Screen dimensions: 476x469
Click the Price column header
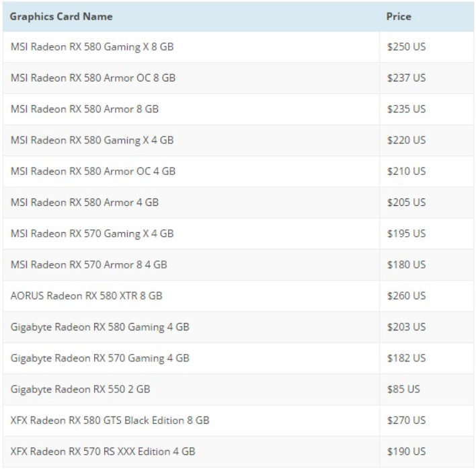click(399, 16)
